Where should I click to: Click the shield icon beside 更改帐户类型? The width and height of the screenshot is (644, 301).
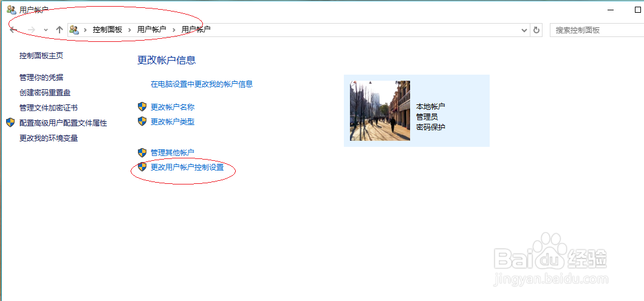[142, 121]
